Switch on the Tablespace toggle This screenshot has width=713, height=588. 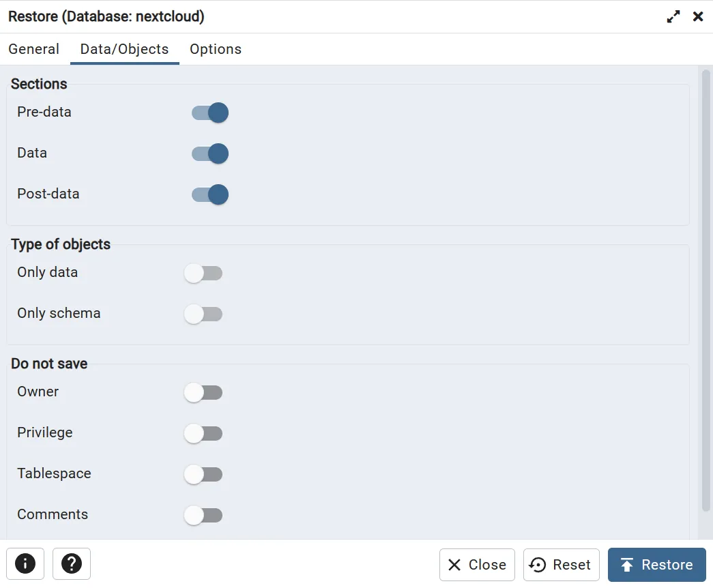[203, 475]
